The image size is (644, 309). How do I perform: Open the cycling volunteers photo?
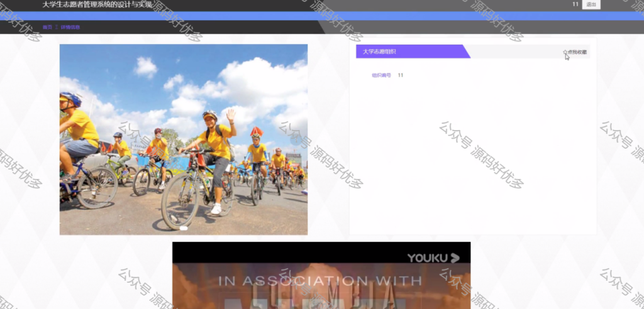(x=184, y=139)
